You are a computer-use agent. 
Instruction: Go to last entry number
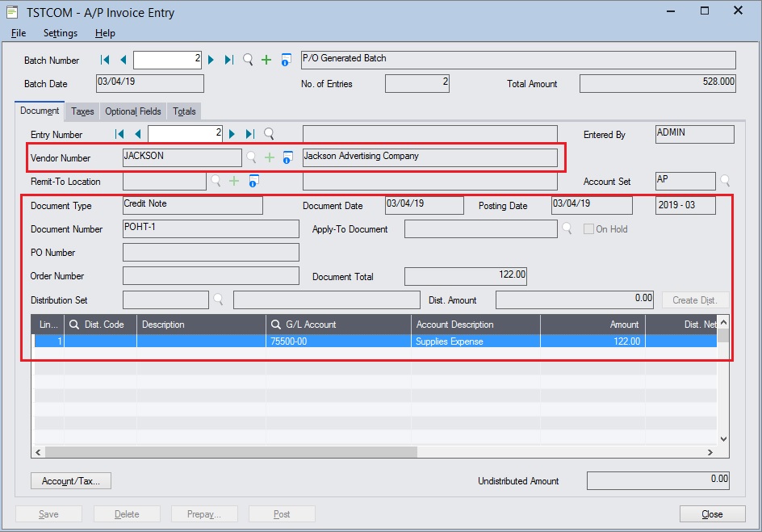(249, 134)
